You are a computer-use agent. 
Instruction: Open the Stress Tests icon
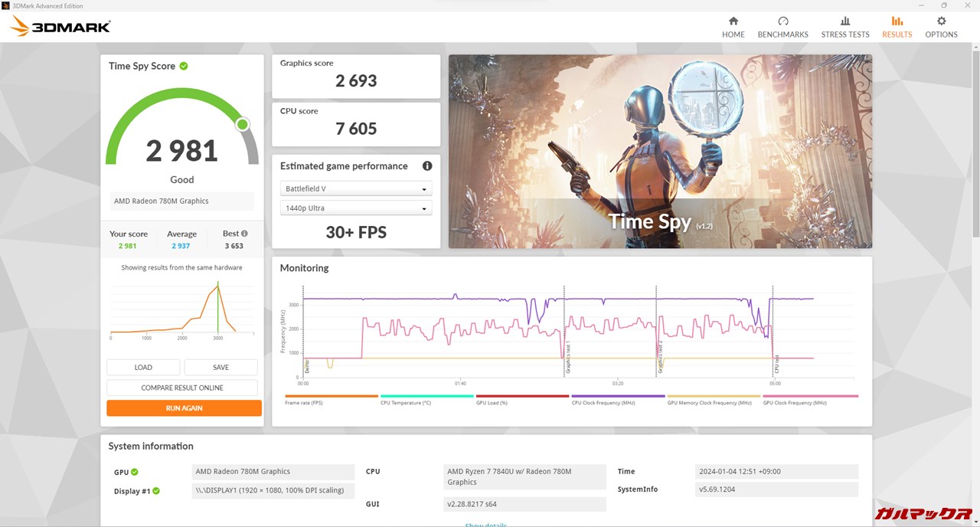844,21
